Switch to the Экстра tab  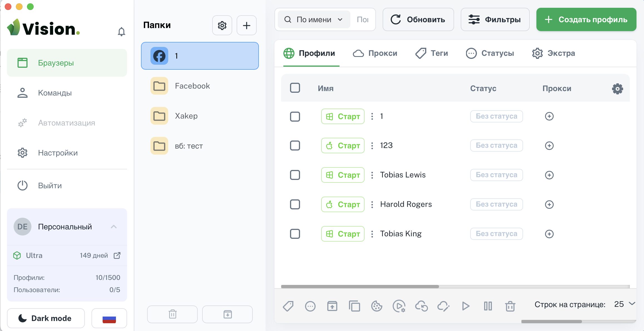point(553,53)
